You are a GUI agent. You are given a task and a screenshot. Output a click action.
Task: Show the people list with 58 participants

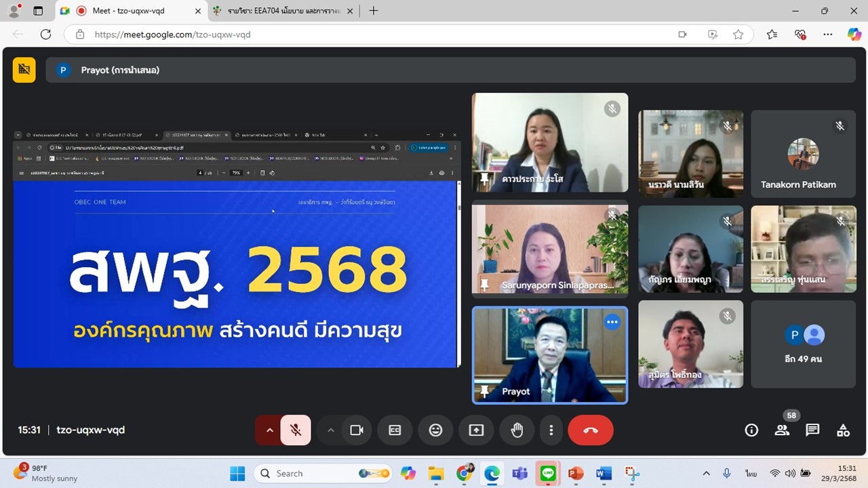coord(782,430)
